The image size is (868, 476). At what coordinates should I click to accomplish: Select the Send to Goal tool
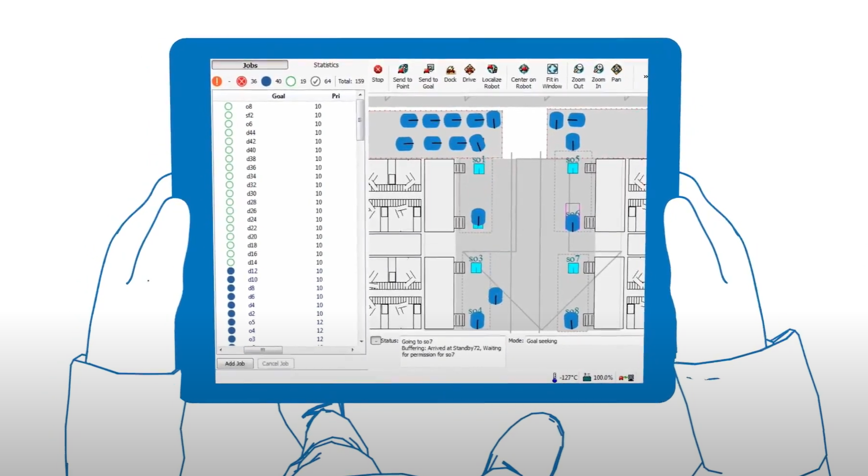pos(428,69)
